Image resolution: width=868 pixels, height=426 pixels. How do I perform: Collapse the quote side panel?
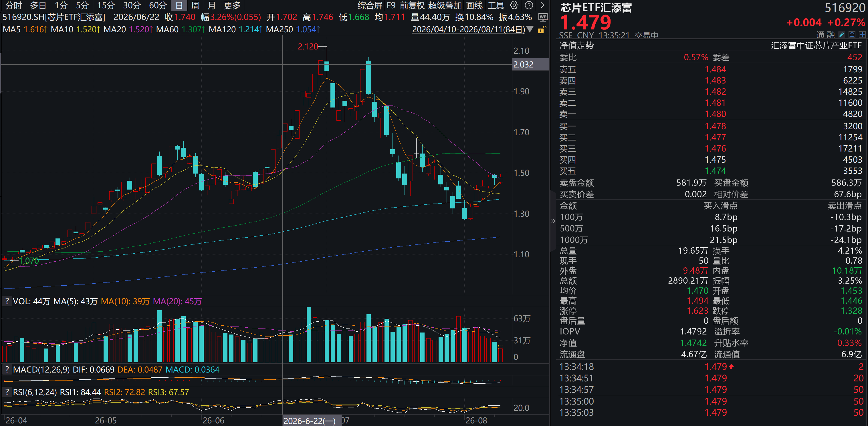553,221
